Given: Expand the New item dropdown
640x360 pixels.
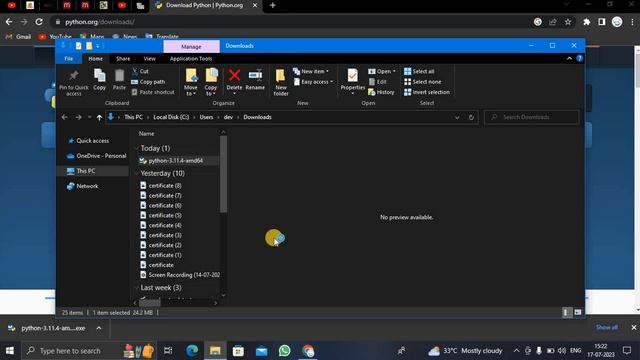Looking at the screenshot, I should pos(311,71).
